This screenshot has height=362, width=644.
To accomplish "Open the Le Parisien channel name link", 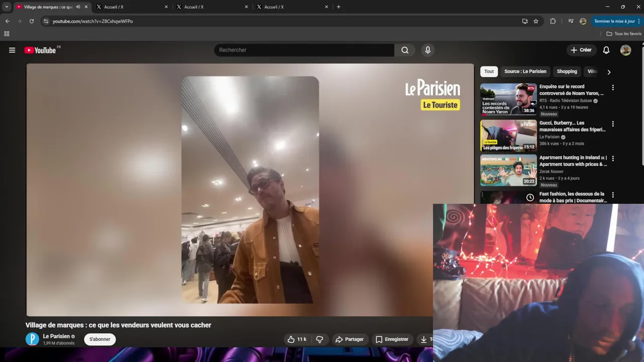I will pos(56,336).
